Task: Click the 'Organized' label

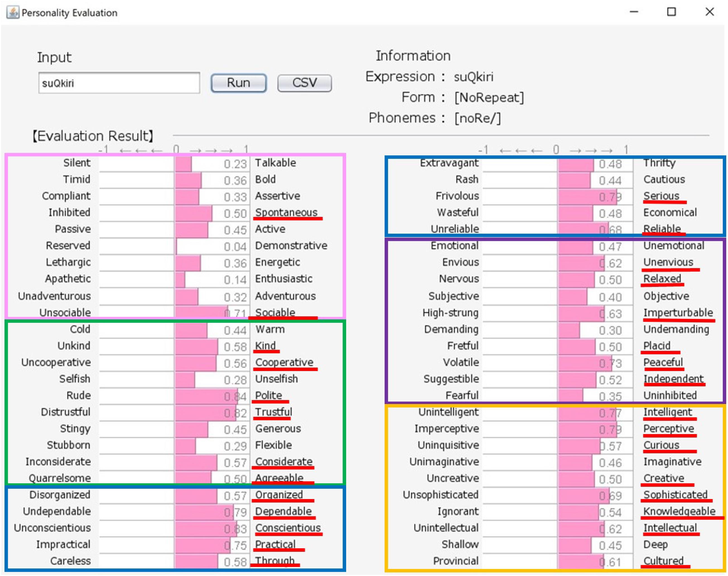Action: coord(279,495)
